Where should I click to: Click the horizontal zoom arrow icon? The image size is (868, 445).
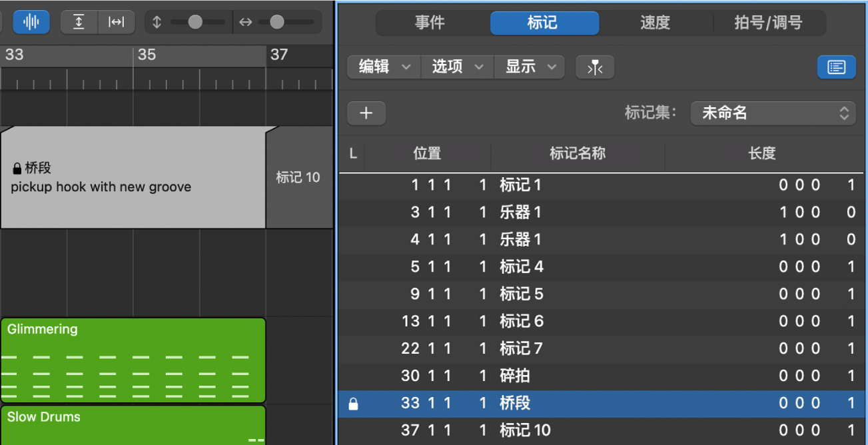coord(246,22)
